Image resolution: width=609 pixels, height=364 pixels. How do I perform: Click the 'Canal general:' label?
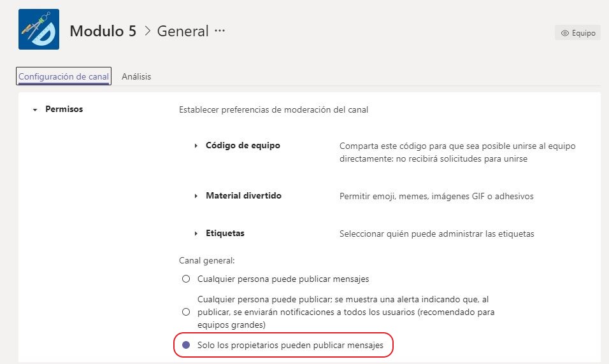click(x=207, y=260)
